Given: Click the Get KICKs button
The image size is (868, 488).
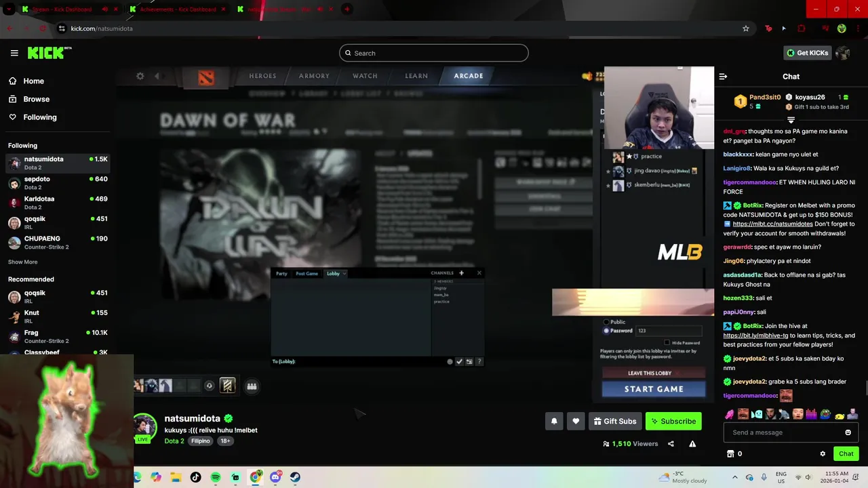Looking at the screenshot, I should pyautogui.click(x=807, y=53).
